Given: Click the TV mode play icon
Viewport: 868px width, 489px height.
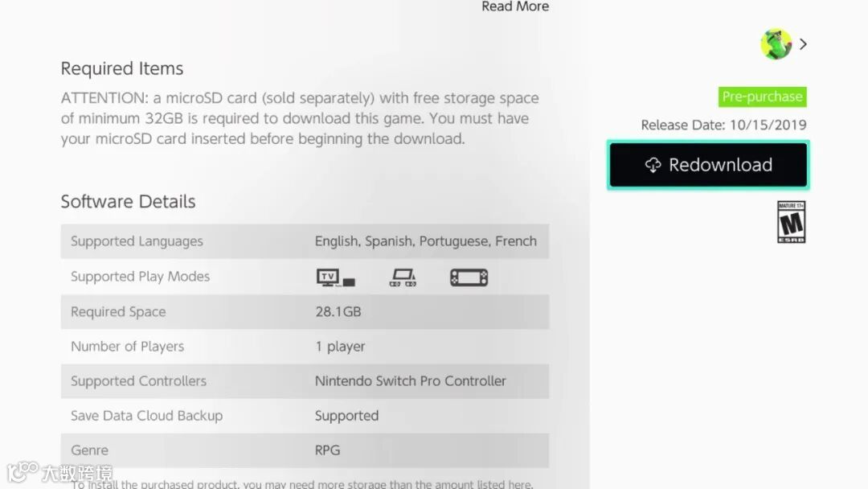Looking at the screenshot, I should click(x=335, y=277).
